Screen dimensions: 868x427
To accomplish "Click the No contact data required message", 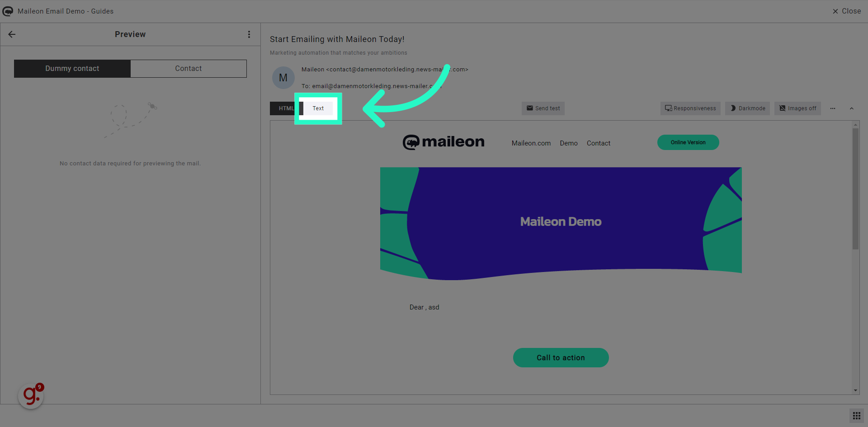I will coord(130,164).
